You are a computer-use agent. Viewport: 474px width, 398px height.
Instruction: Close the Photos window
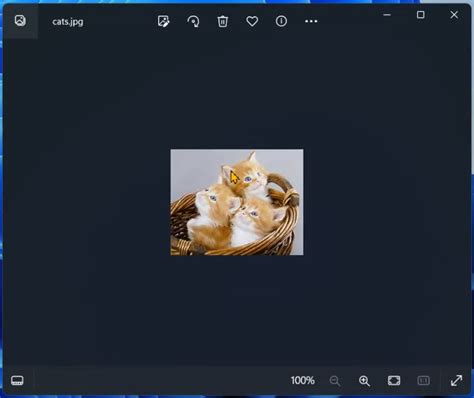pos(454,15)
